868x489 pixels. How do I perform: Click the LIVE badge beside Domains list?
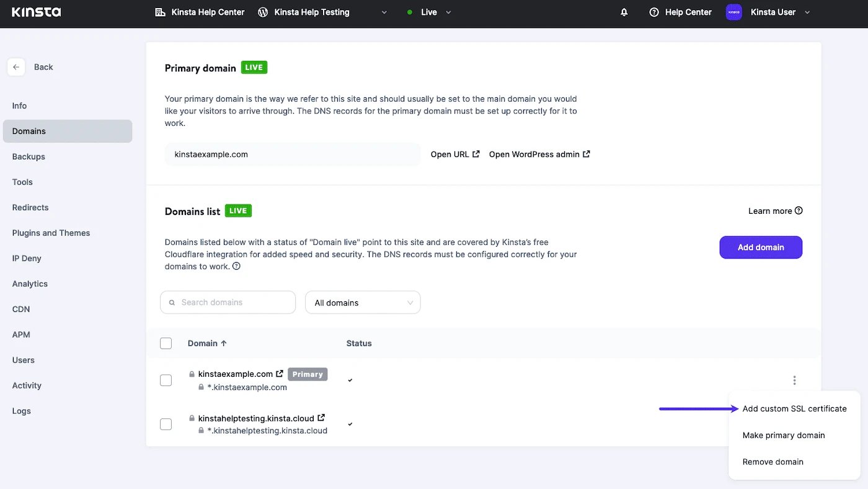[238, 211]
